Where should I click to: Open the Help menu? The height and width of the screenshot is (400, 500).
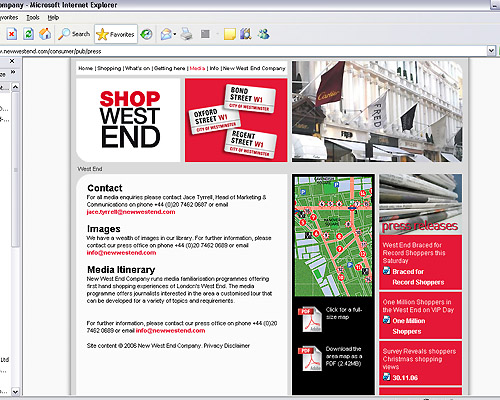click(53, 18)
